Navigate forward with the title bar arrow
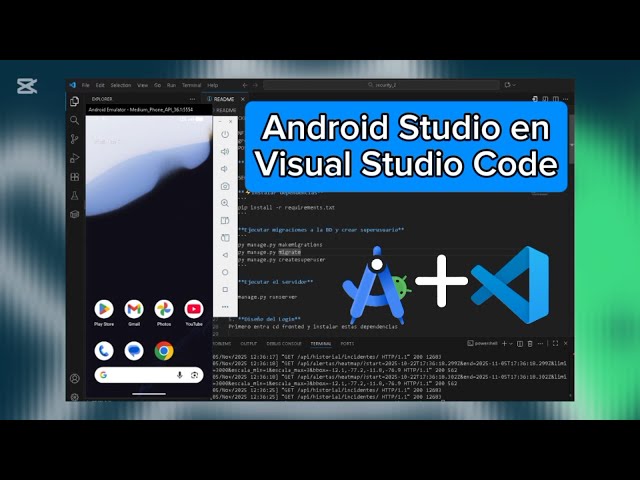Image resolution: width=640 pixels, height=480 pixels. [256, 85]
